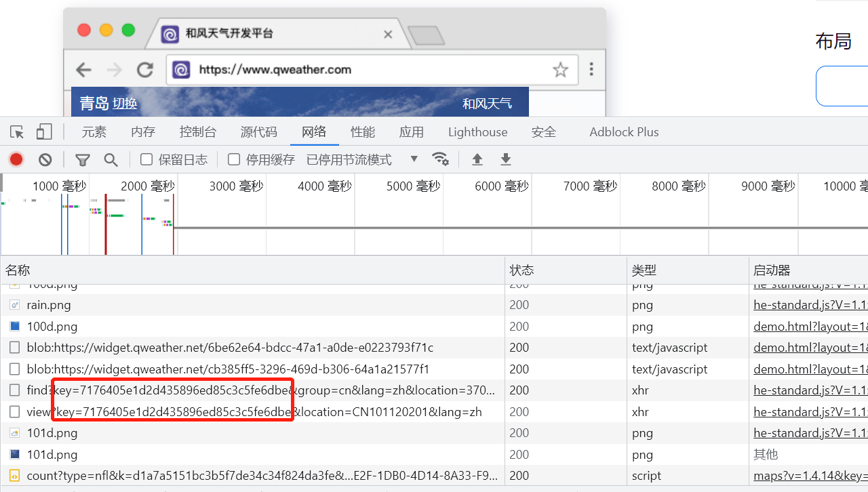Toggle device toolbar emulation icon
Screen dimensions: 868x492
point(44,132)
